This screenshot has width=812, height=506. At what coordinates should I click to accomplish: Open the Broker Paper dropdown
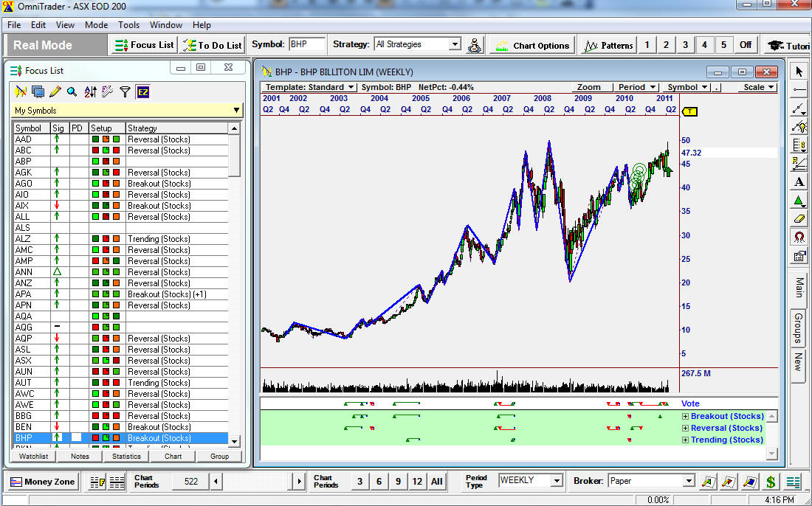[x=688, y=481]
